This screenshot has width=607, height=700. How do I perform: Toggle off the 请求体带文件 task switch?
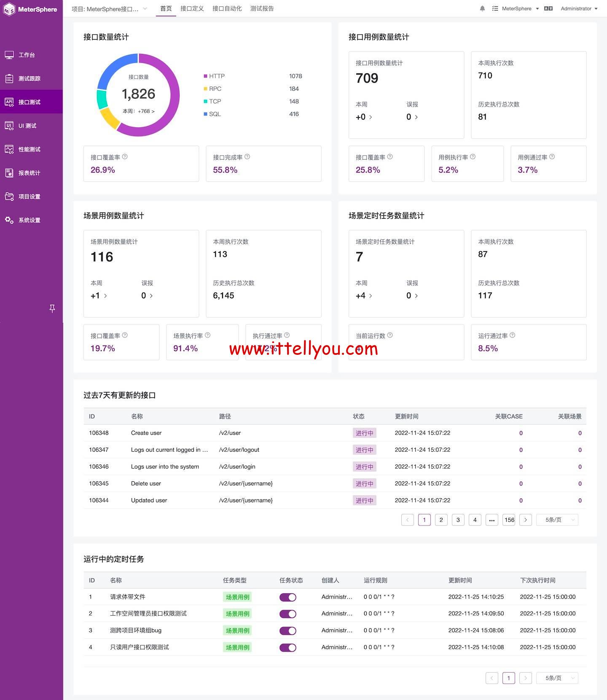287,597
